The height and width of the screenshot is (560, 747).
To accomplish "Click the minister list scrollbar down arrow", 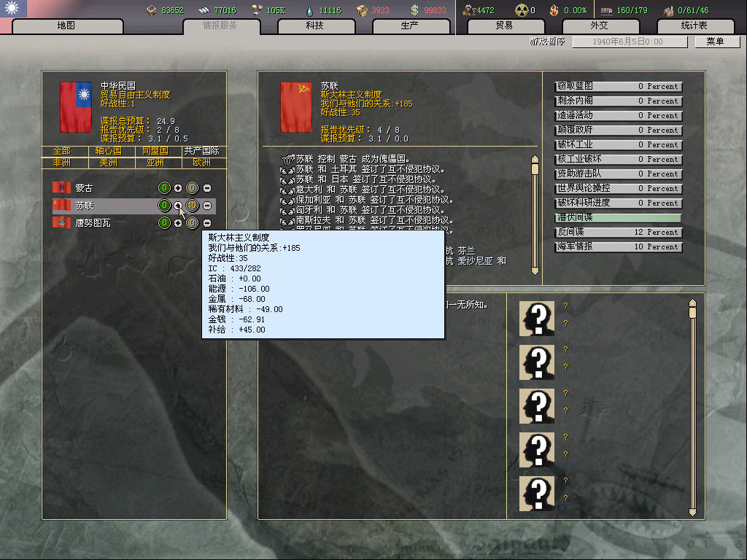I will point(693,513).
